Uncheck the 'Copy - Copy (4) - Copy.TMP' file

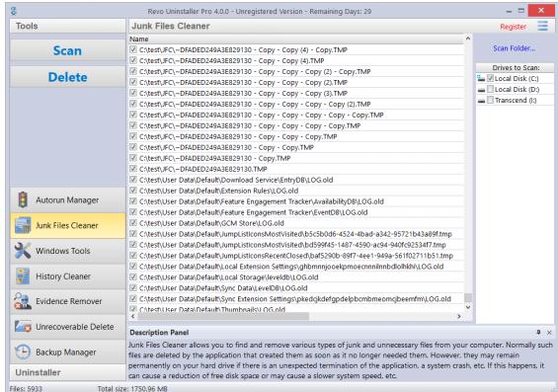pyautogui.click(x=133, y=49)
